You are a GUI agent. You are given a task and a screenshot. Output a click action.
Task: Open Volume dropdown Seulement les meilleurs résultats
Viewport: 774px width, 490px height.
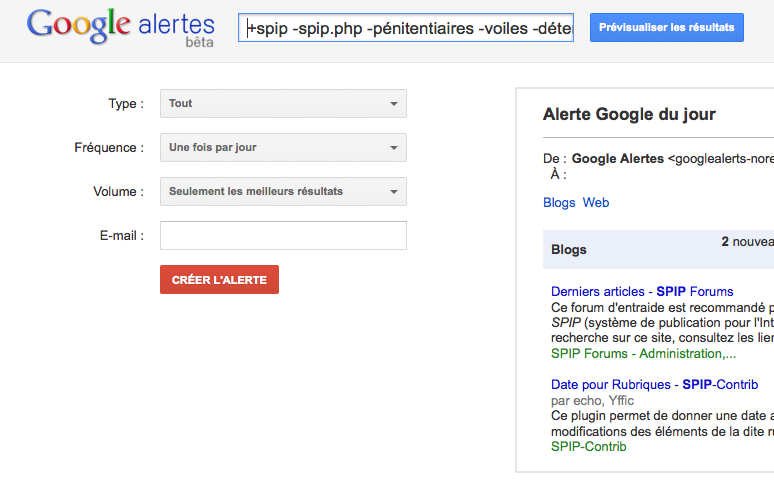point(283,191)
